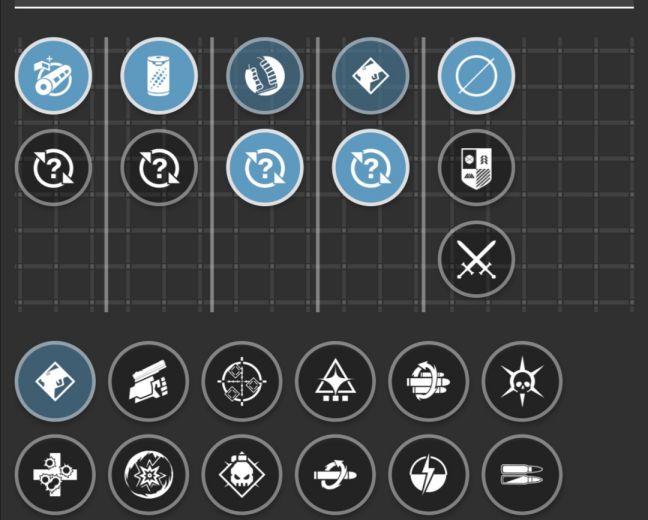
Task: Toggle the random perk below the battery icon
Action: (x=159, y=167)
